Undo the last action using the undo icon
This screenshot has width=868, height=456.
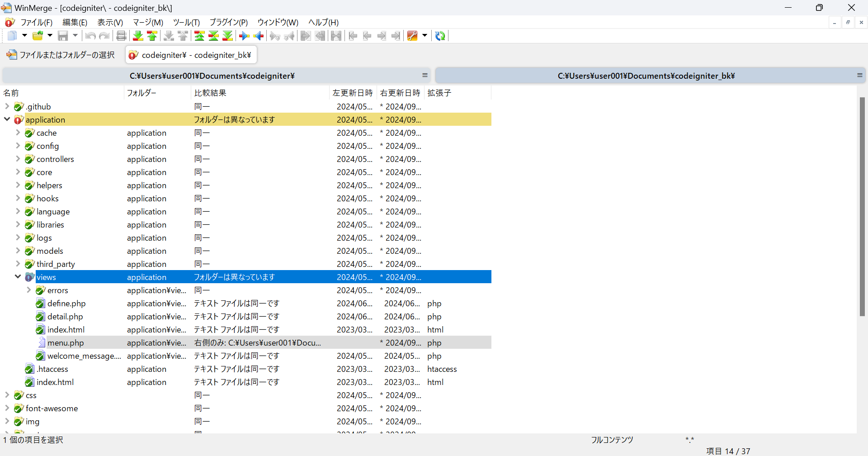click(x=90, y=36)
